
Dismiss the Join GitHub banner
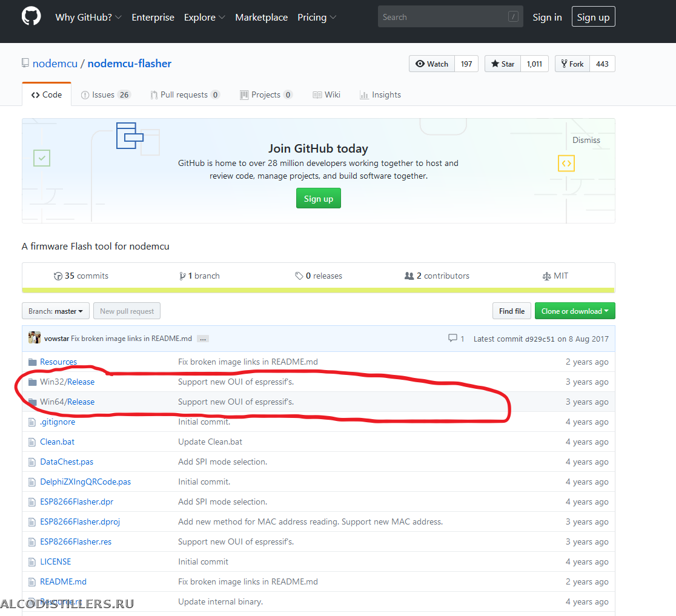coord(586,140)
